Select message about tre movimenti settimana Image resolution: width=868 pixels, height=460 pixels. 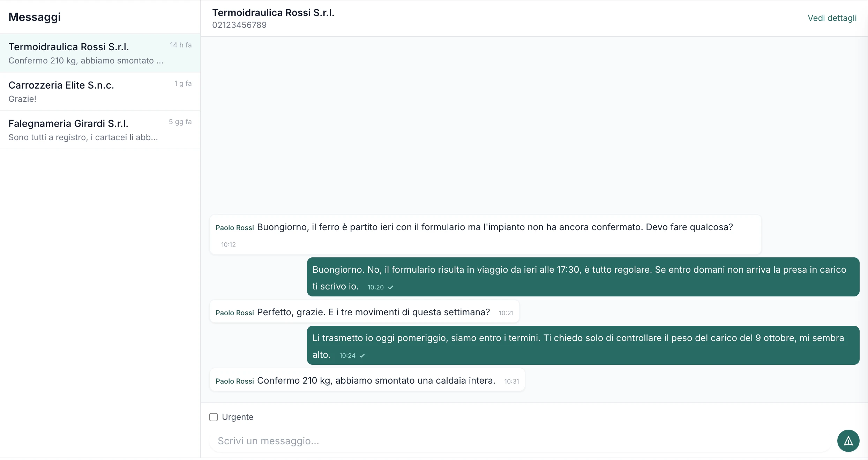(365, 311)
